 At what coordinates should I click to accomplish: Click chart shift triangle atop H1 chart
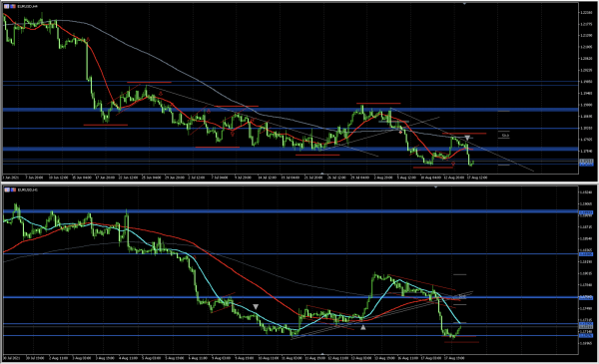point(436,186)
